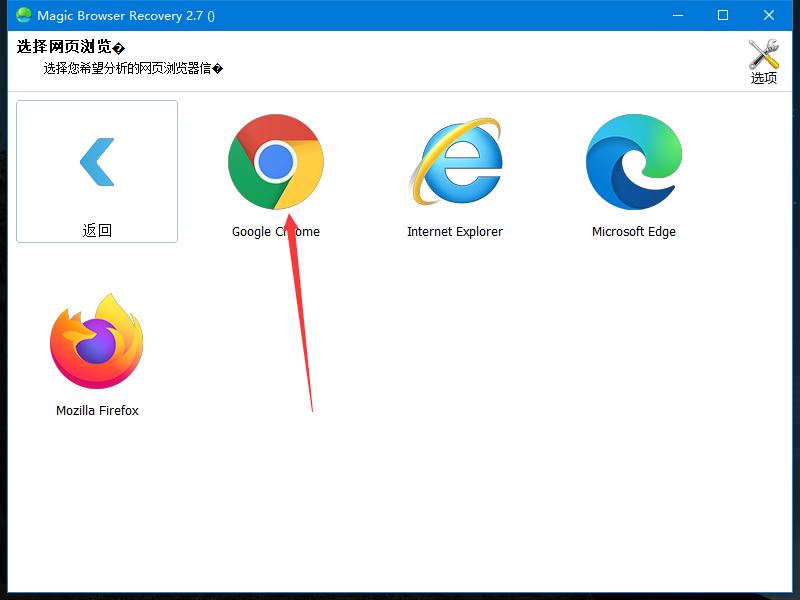Click the Internet Explorer text label
Viewport: 800px width, 600px height.
point(455,232)
